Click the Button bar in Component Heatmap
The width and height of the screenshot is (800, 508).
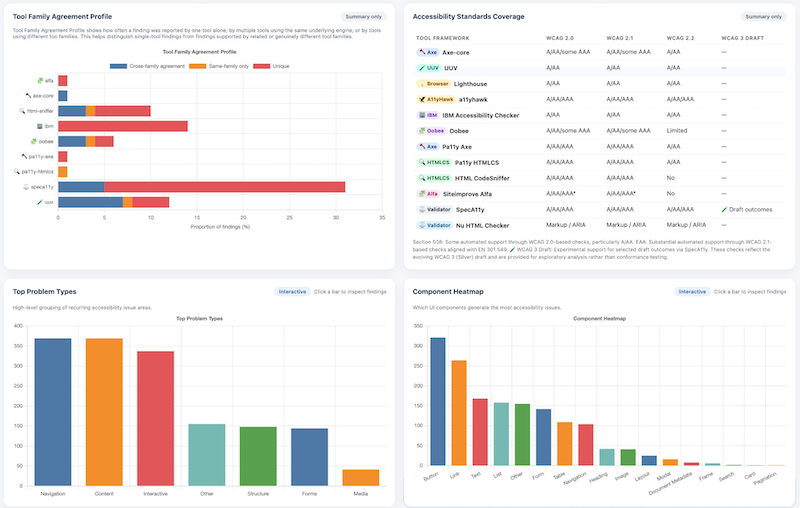438,401
